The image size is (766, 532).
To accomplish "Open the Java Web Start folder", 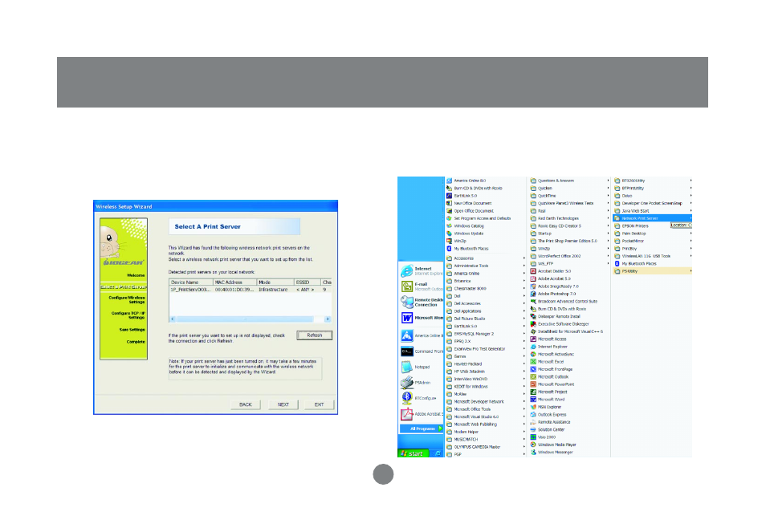I will click(652, 211).
